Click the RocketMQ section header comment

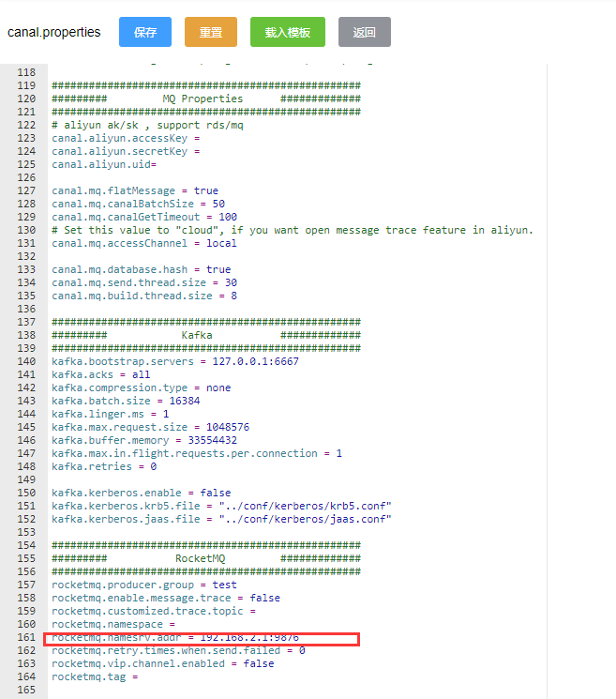click(205, 558)
